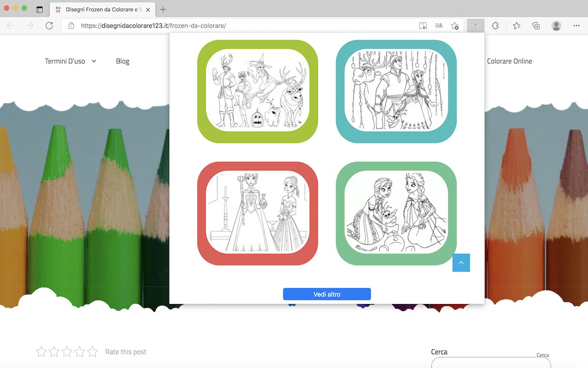Viewport: 588px width, 368px height.
Task: Open a new tab with plus button
Action: pyautogui.click(x=163, y=9)
